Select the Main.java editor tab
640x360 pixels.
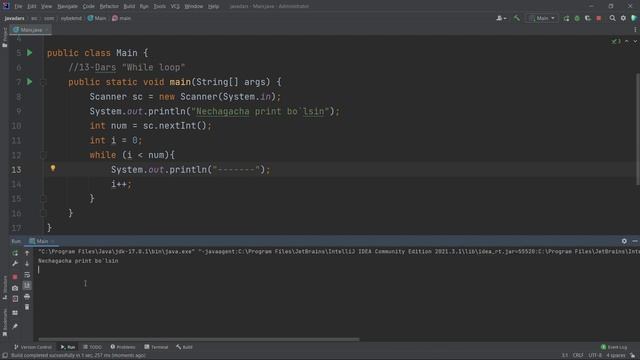point(30,30)
